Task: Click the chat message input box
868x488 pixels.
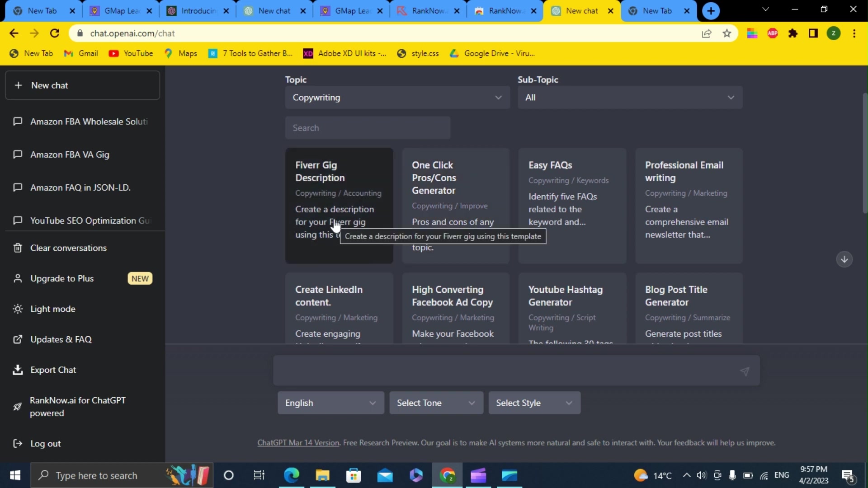Action: [516, 371]
